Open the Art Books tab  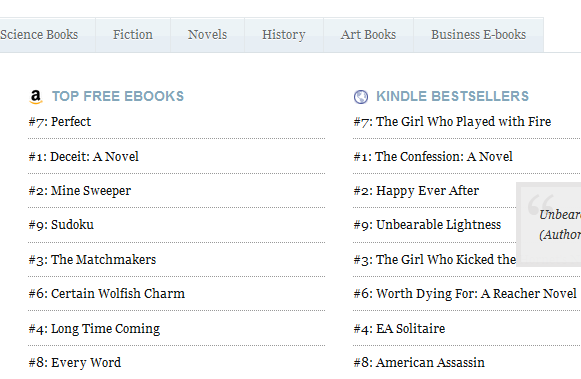[368, 35]
